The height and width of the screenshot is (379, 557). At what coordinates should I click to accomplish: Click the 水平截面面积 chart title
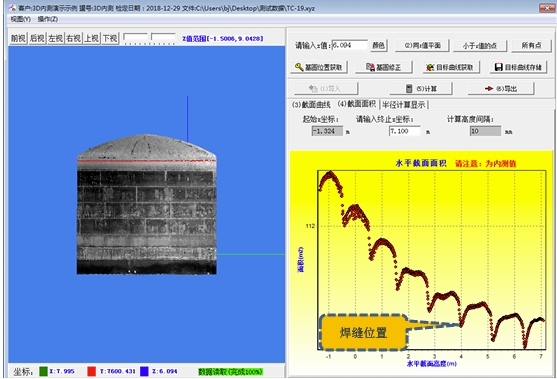[x=421, y=163]
